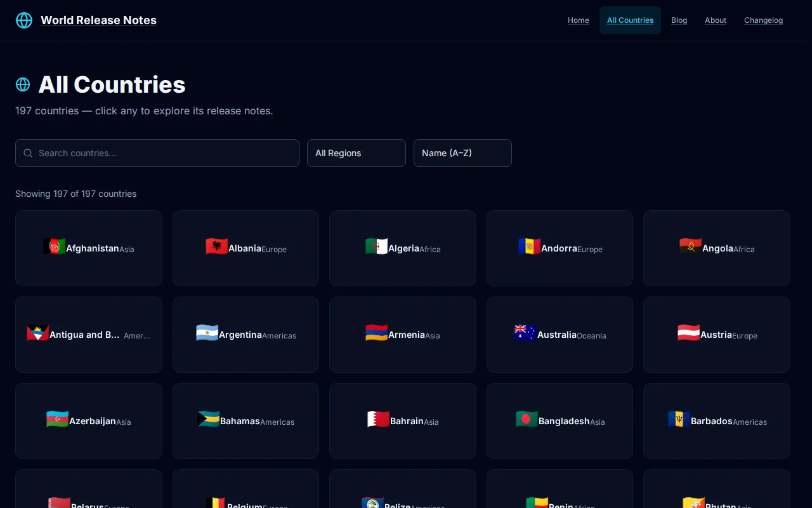Click the Azerbaijan flag icon
Image resolution: width=812 pixels, height=508 pixels.
[58, 419]
